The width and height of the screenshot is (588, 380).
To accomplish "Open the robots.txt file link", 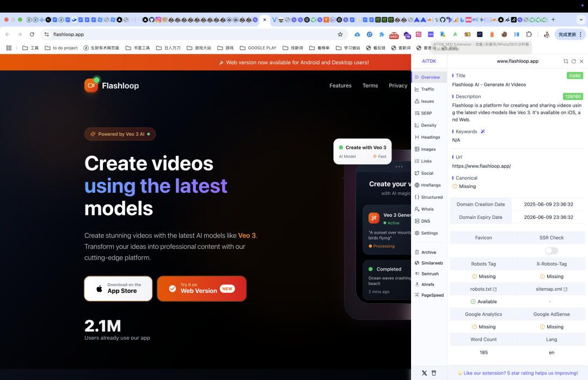I will [x=483, y=289].
